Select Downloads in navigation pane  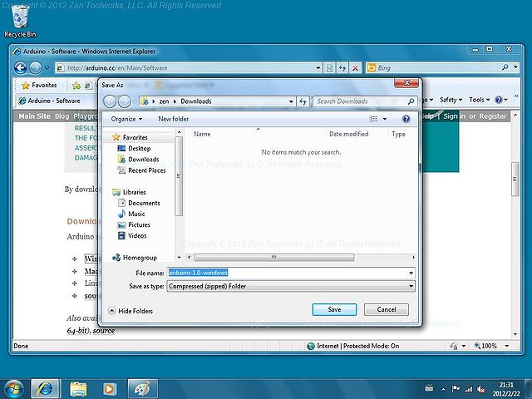coord(143,159)
